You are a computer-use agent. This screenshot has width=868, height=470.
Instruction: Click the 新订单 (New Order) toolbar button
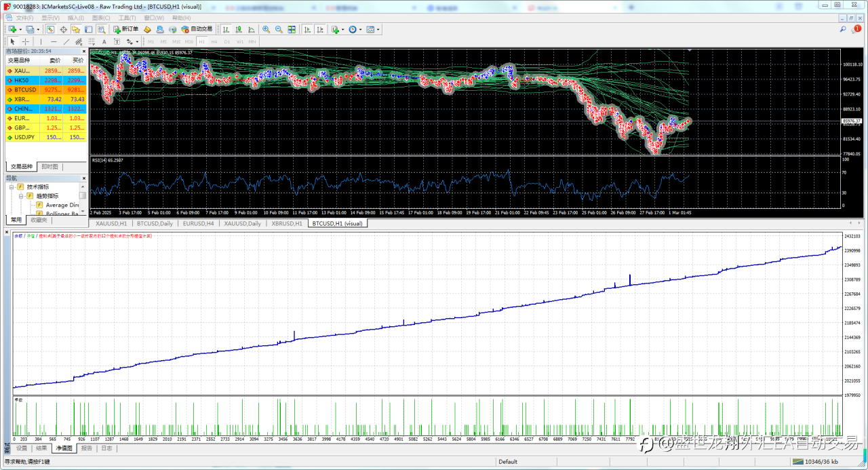[x=125, y=30]
